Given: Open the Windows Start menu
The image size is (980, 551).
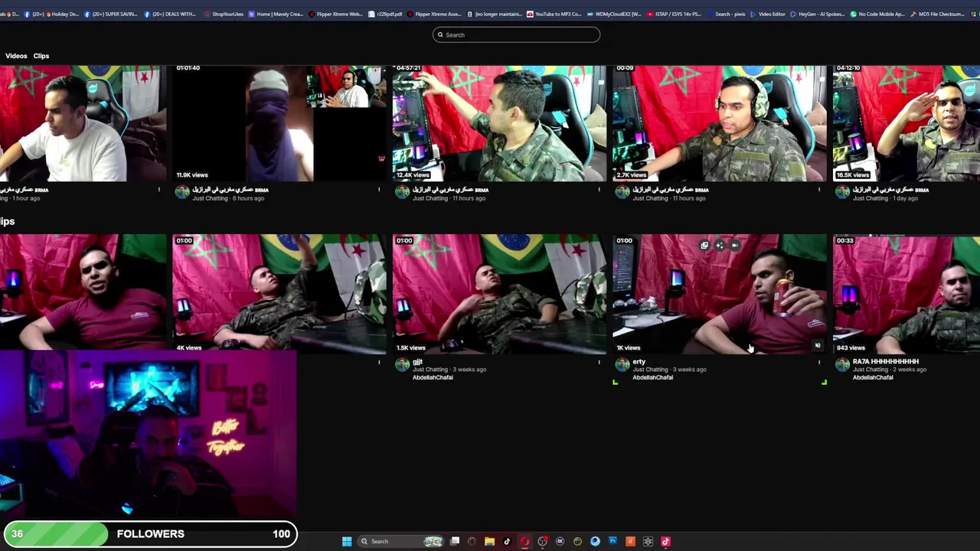Looking at the screenshot, I should click(x=347, y=541).
